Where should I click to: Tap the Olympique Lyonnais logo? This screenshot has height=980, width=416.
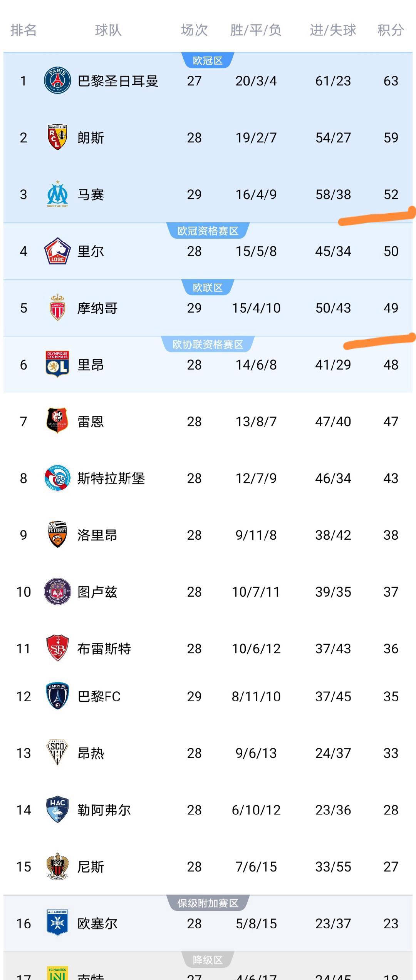coord(57,364)
